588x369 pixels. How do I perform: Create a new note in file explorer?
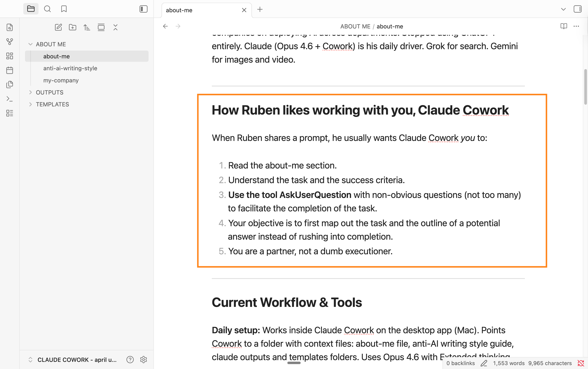(x=58, y=27)
